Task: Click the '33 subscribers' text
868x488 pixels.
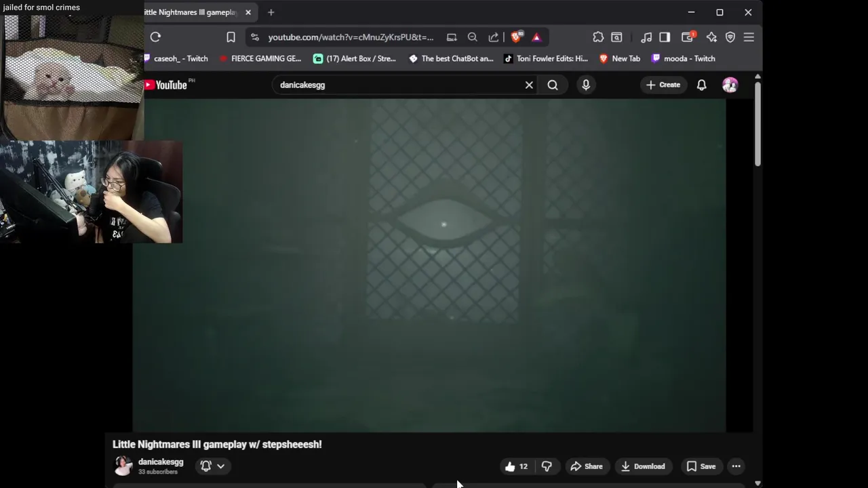Action: 158,472
